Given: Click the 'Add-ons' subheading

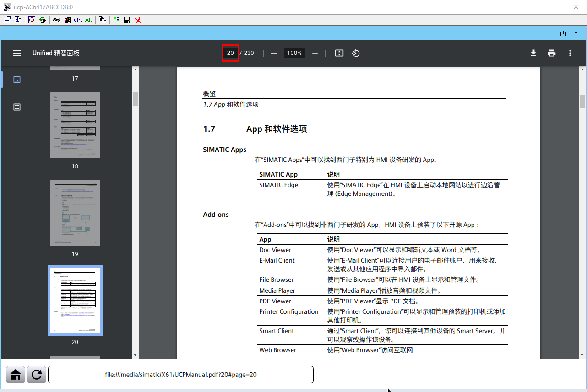Looking at the screenshot, I should click(x=216, y=215).
